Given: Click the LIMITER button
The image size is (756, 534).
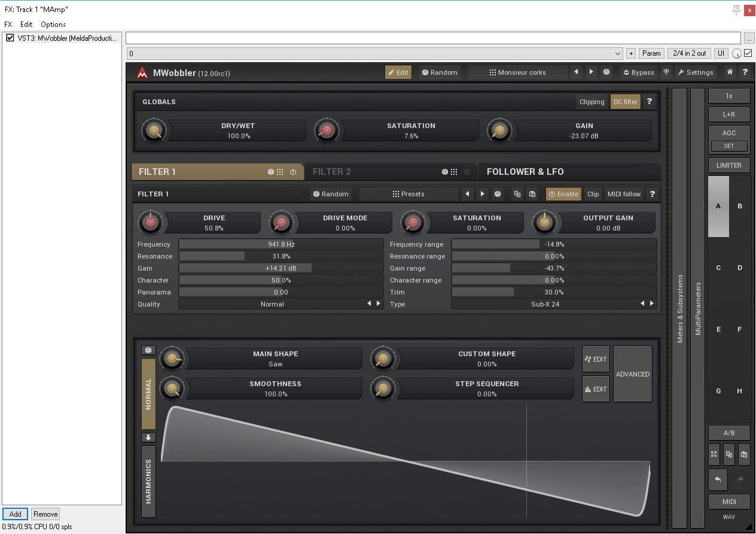Looking at the screenshot, I should click(729, 165).
